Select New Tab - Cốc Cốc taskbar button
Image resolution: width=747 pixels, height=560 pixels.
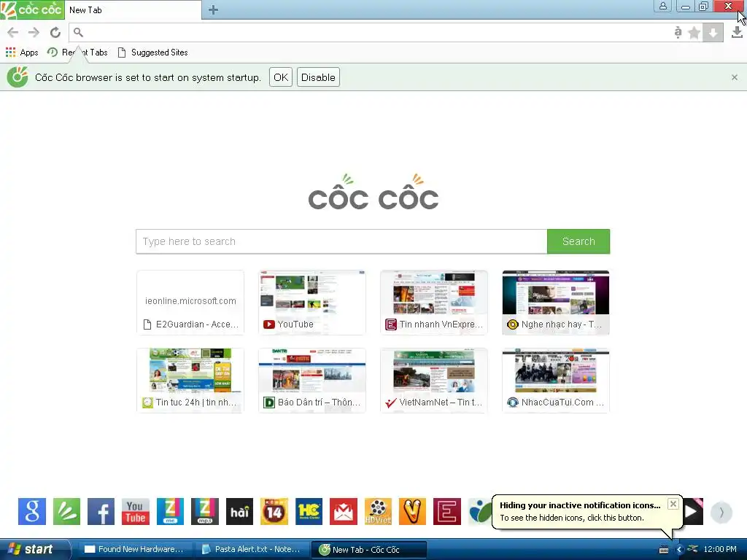click(369, 550)
